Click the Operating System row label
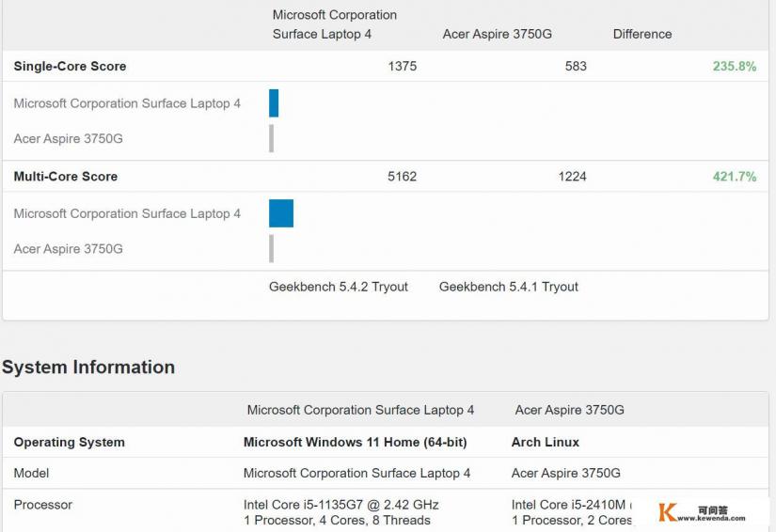776x532 pixels. click(70, 443)
